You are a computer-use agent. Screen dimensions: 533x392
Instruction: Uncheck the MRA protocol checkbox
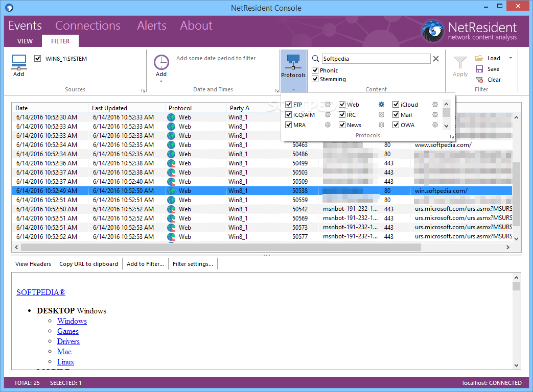(x=289, y=125)
